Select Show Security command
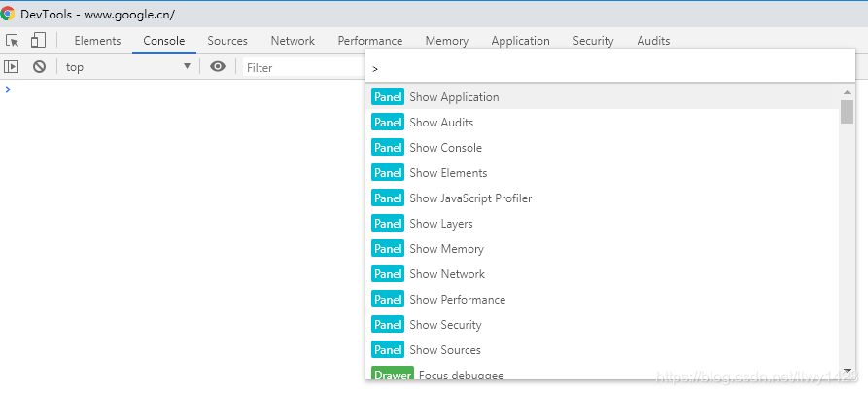Image resolution: width=868 pixels, height=395 pixels. pyautogui.click(x=603, y=325)
